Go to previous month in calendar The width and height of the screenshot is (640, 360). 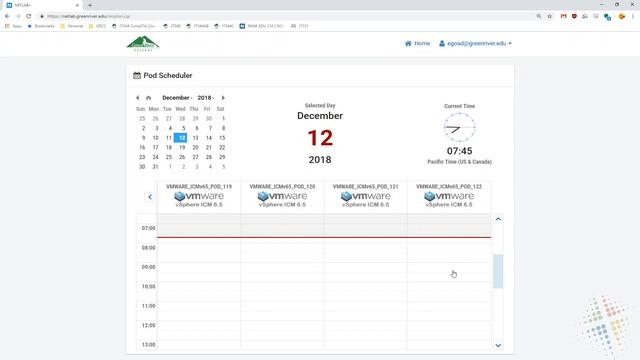tap(138, 98)
